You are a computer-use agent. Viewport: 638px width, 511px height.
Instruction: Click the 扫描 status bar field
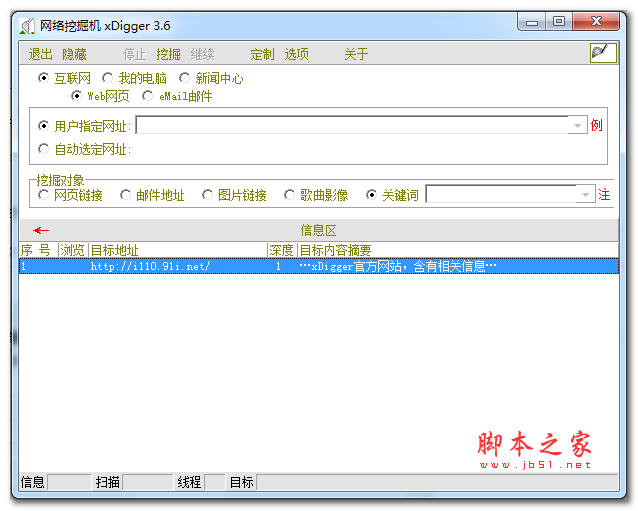tap(148, 482)
